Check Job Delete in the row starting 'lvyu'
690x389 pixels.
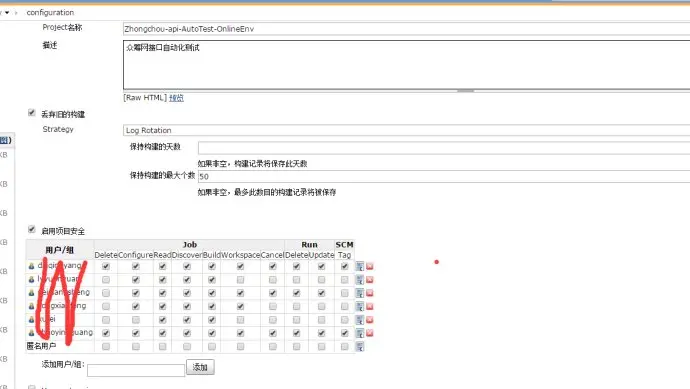(x=106, y=279)
